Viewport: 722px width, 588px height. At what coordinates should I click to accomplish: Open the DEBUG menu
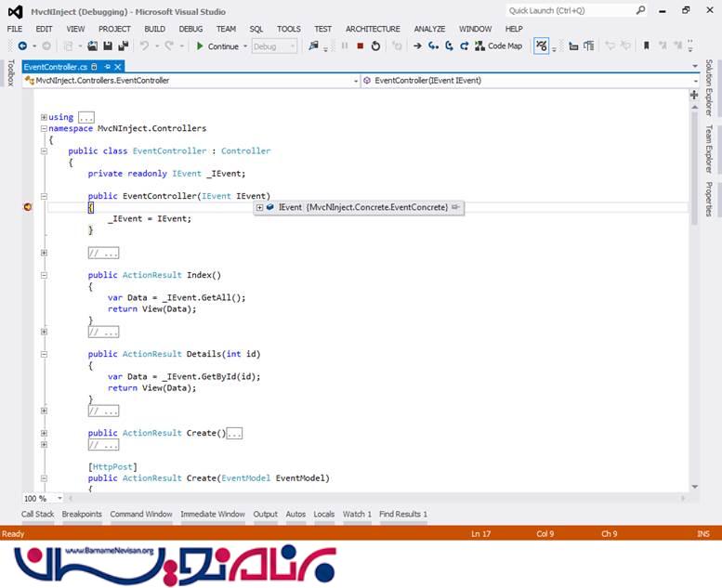point(190,29)
